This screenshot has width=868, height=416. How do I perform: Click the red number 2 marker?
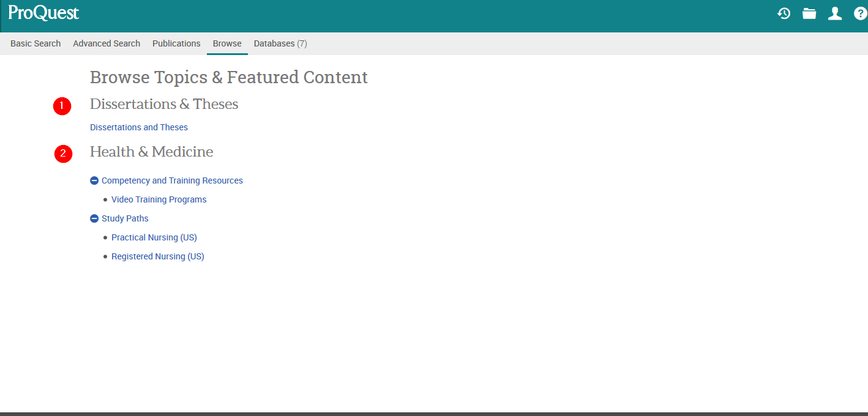(63, 154)
